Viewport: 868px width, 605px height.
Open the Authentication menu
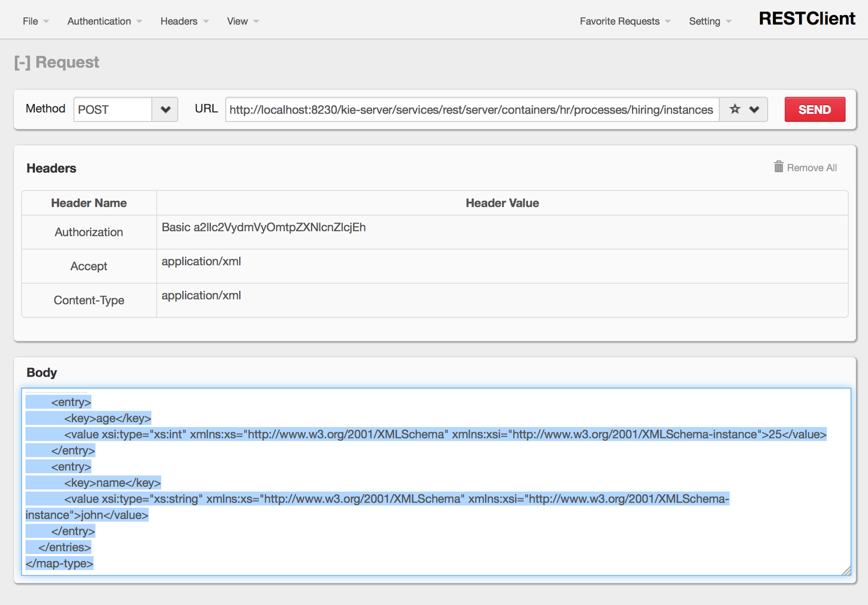[x=99, y=21]
